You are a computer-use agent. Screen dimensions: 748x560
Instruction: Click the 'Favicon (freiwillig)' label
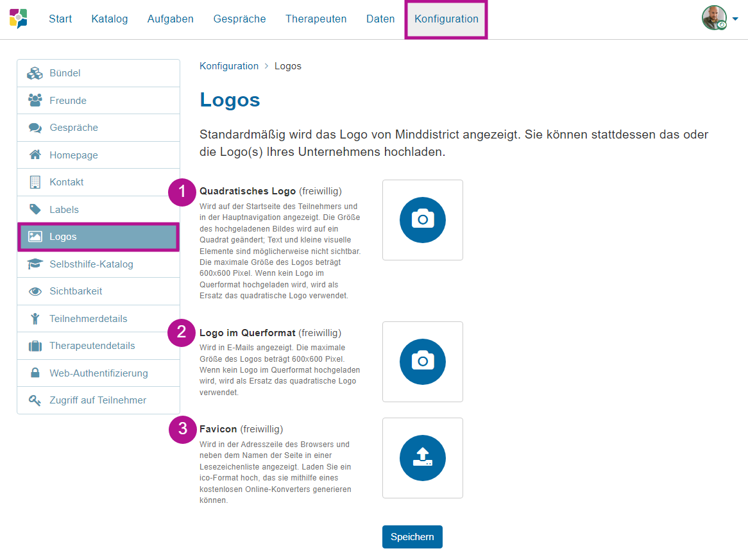[241, 429]
